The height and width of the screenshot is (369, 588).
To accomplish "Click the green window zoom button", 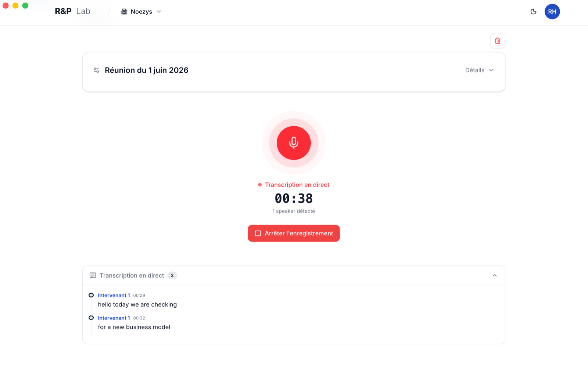I will (25, 6).
